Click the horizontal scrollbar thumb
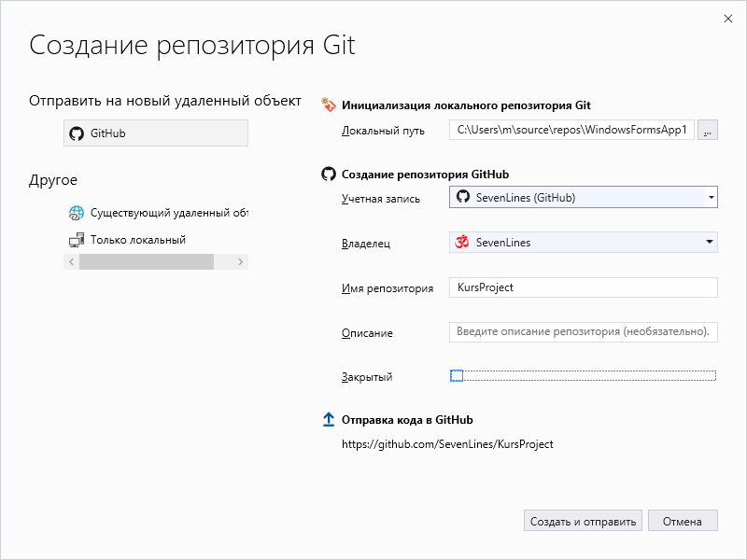The height and width of the screenshot is (560, 747). (147, 261)
